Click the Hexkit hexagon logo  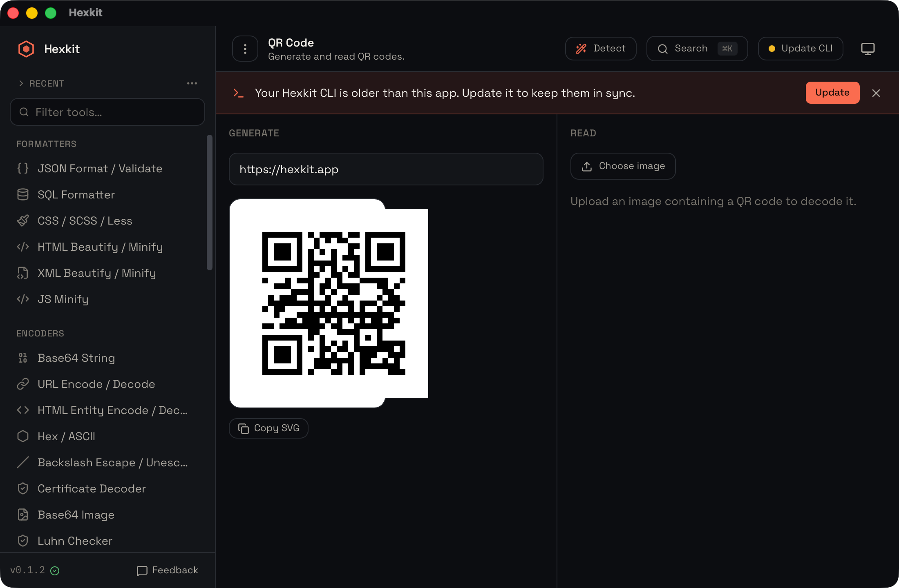tap(26, 49)
